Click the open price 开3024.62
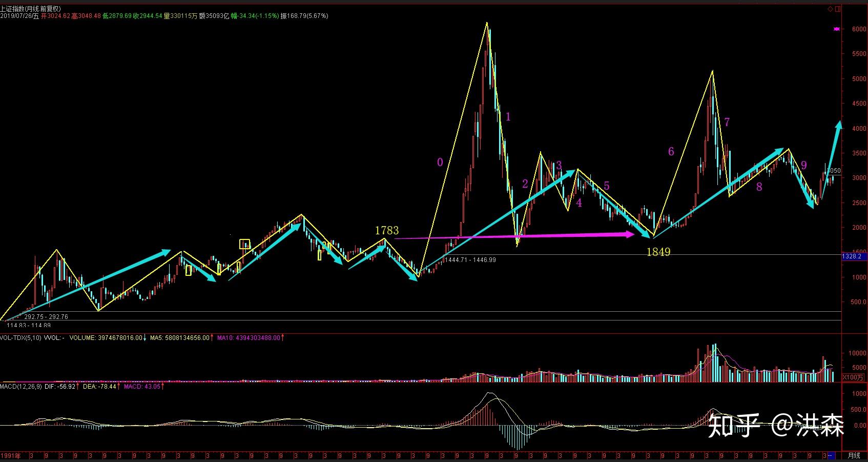Screen dimensions: 868x462 (x=55, y=16)
